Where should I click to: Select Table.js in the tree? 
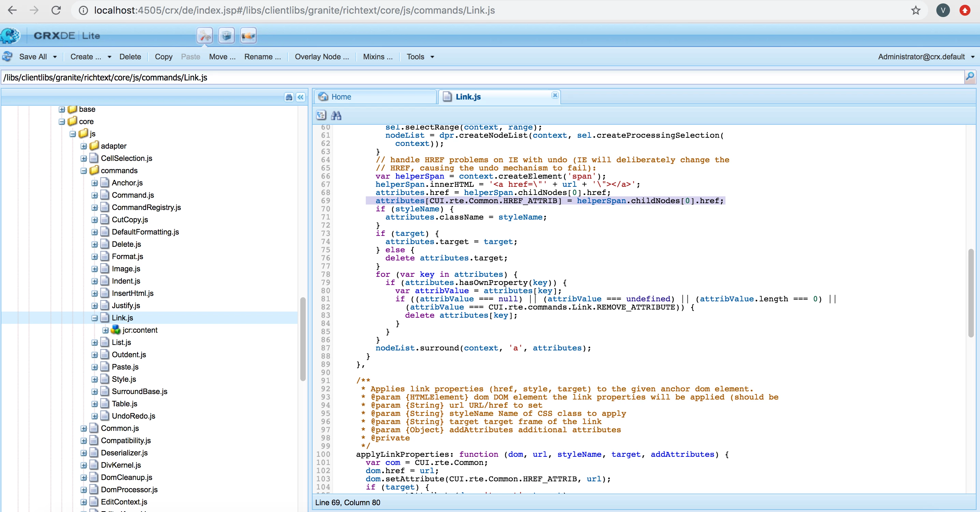[x=125, y=404]
